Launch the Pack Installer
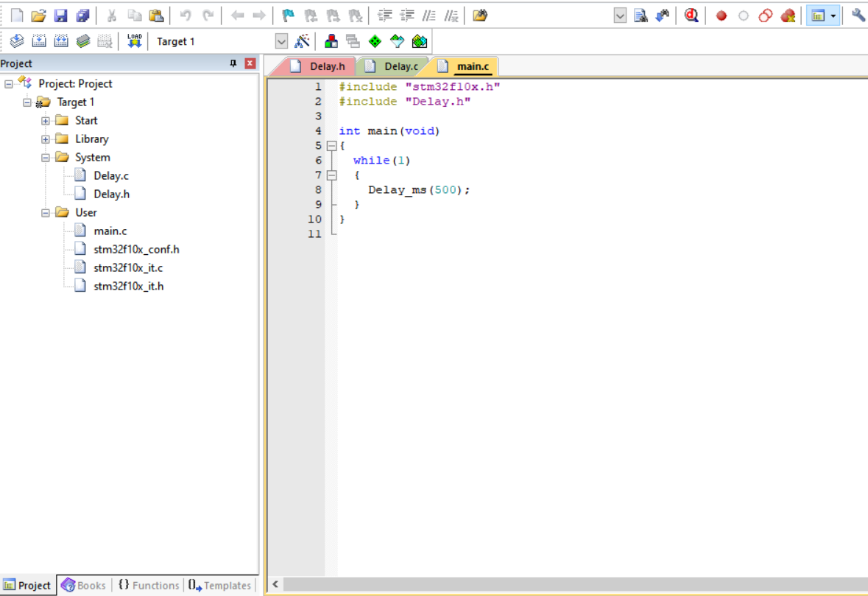The width and height of the screenshot is (868, 596). point(420,41)
